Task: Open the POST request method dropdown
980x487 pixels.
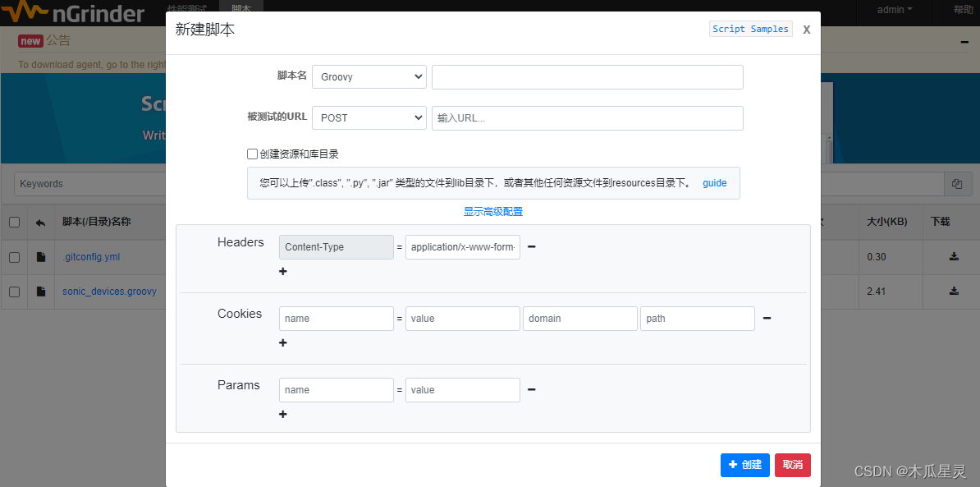Action: 369,117
